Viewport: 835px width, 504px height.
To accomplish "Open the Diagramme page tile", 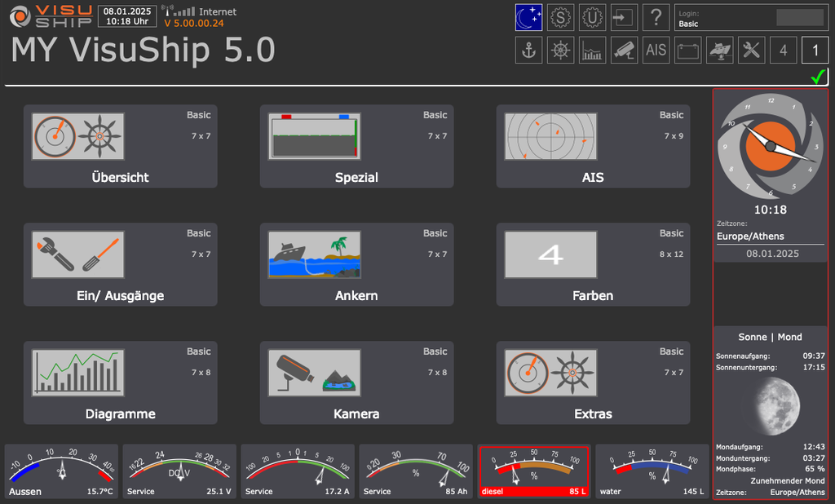I will pyautogui.click(x=121, y=382).
